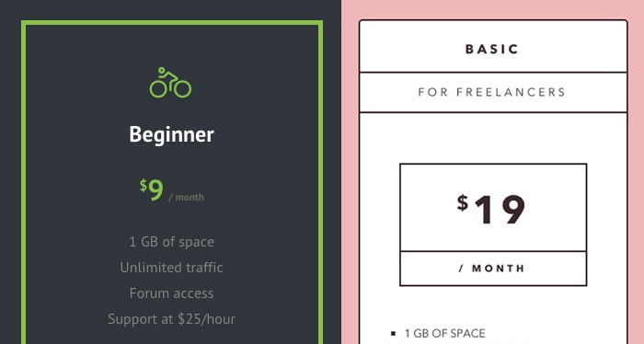
Task: Click empty white area above the $19 box
Action: [493, 138]
